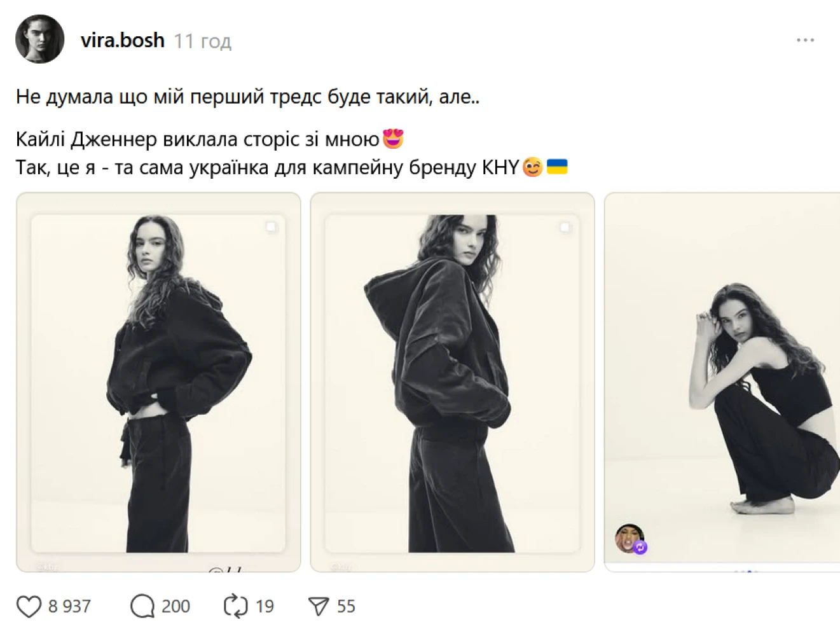The height and width of the screenshot is (636, 840).
Task: Click the "11 год" post timestamp
Action: point(202,41)
